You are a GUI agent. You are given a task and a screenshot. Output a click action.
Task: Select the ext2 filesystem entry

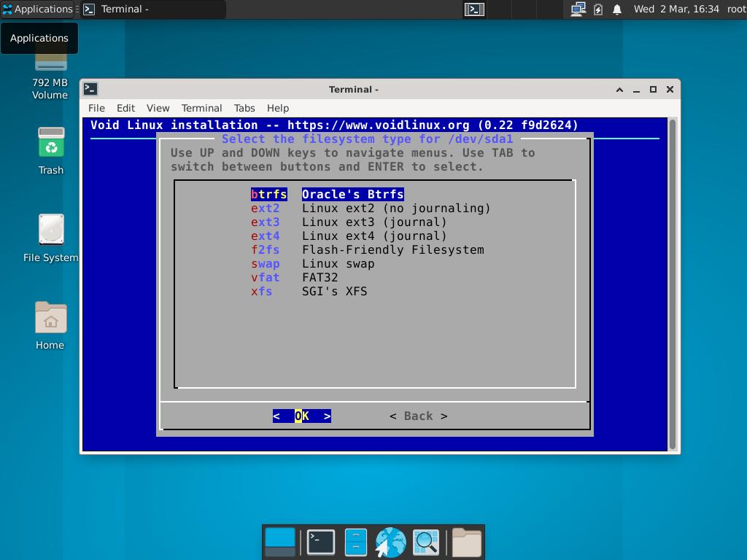tap(266, 208)
